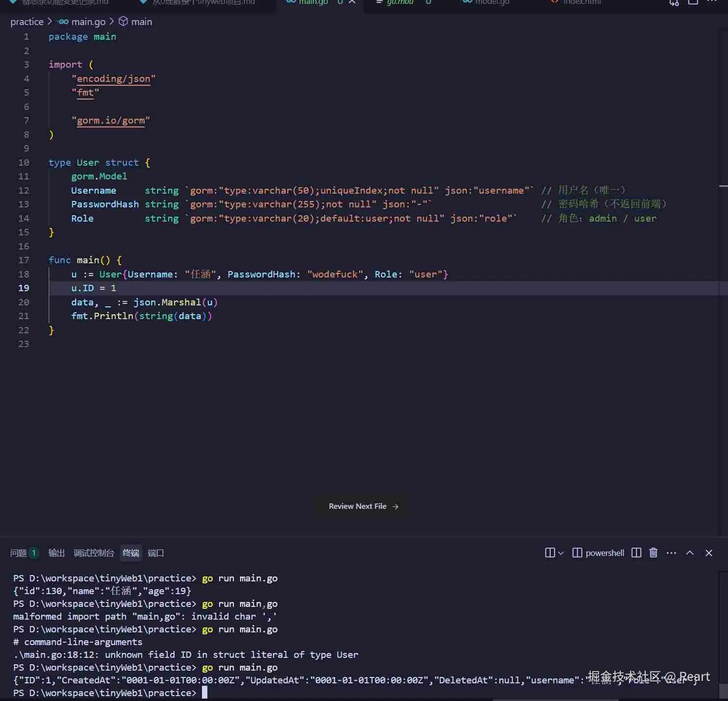
Task: Click the {"id":130 JSON output line
Action: pyautogui.click(x=102, y=591)
